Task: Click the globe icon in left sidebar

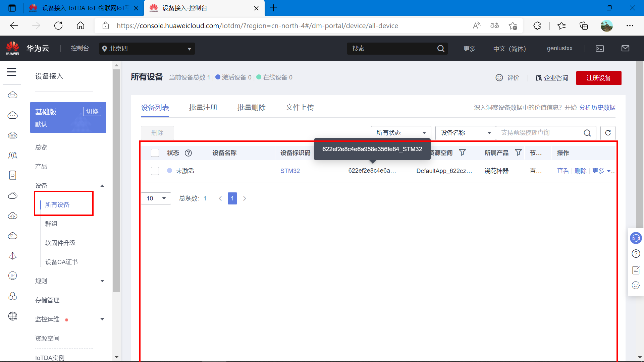Action: 13,316
